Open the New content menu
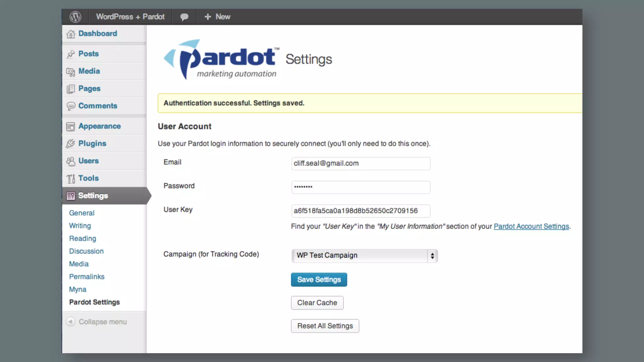 (x=217, y=17)
